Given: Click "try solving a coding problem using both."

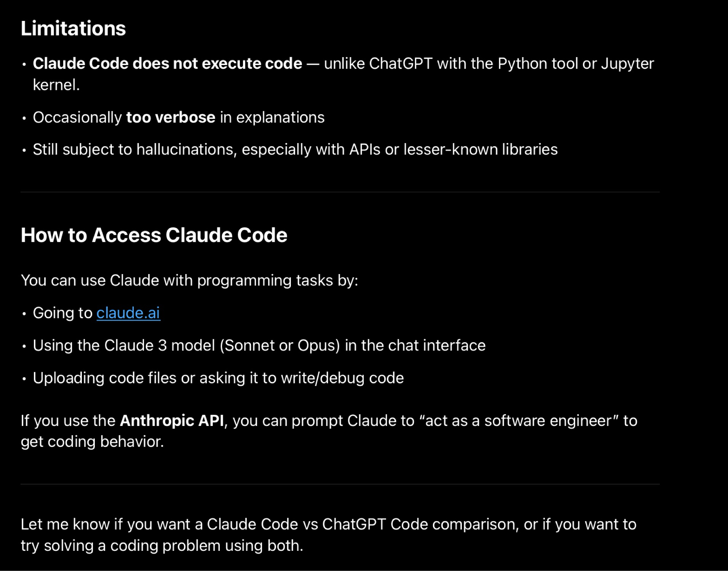Looking at the screenshot, I should tap(162, 545).
